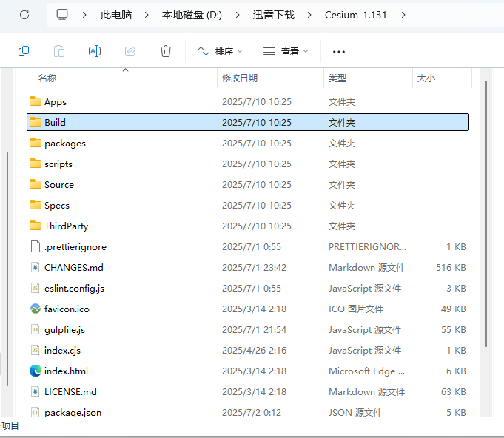Click the left navigation pane scrollbar
Viewport: 504px width, 438px height.
coord(7,269)
